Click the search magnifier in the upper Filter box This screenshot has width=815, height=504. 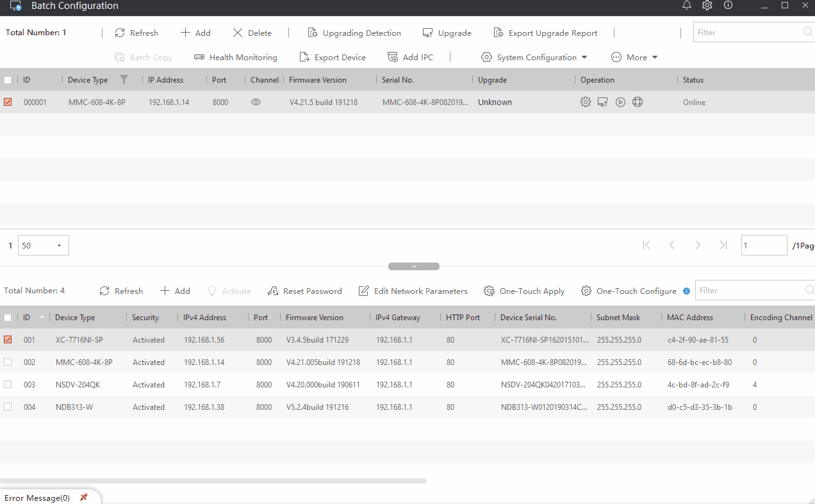pyautogui.click(x=808, y=32)
